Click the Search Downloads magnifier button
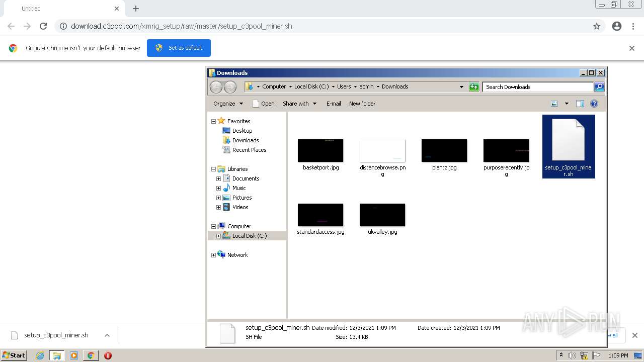Screen dimensions: 644x362 point(599,87)
